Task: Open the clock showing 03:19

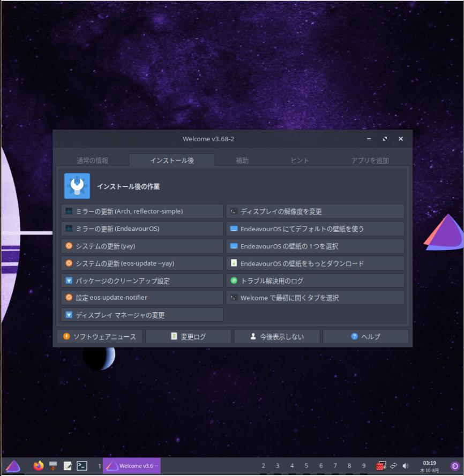Action: coord(429,466)
